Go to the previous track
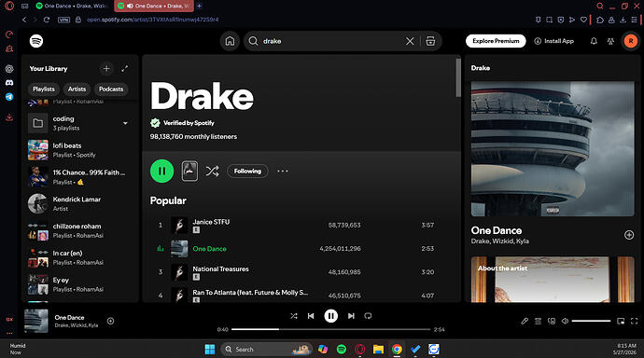644x358 pixels. coord(311,316)
